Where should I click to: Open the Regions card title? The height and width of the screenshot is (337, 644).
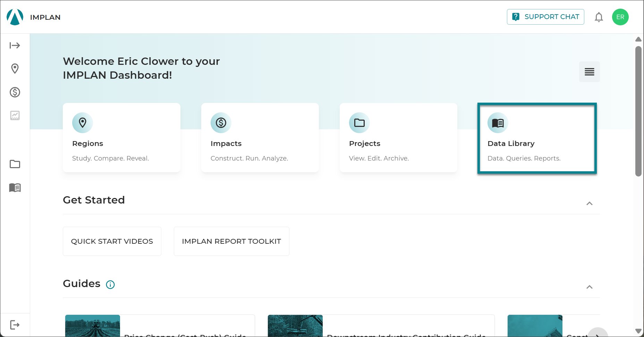pos(88,144)
